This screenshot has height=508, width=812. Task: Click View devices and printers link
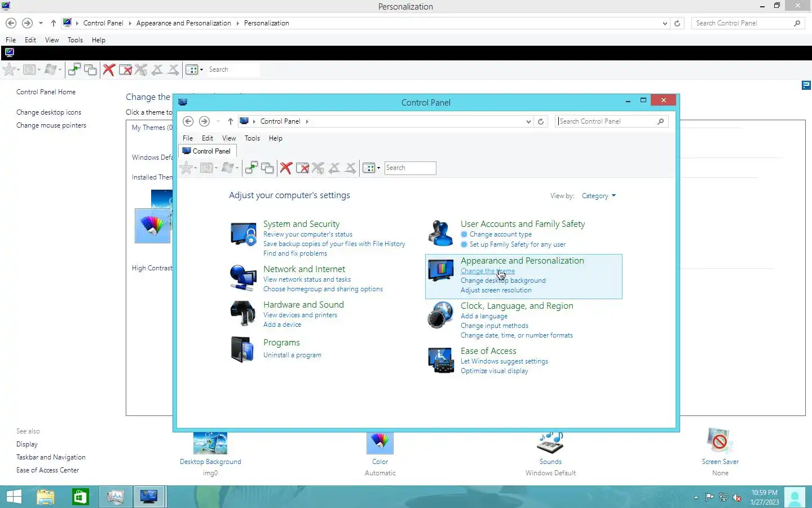(x=300, y=315)
